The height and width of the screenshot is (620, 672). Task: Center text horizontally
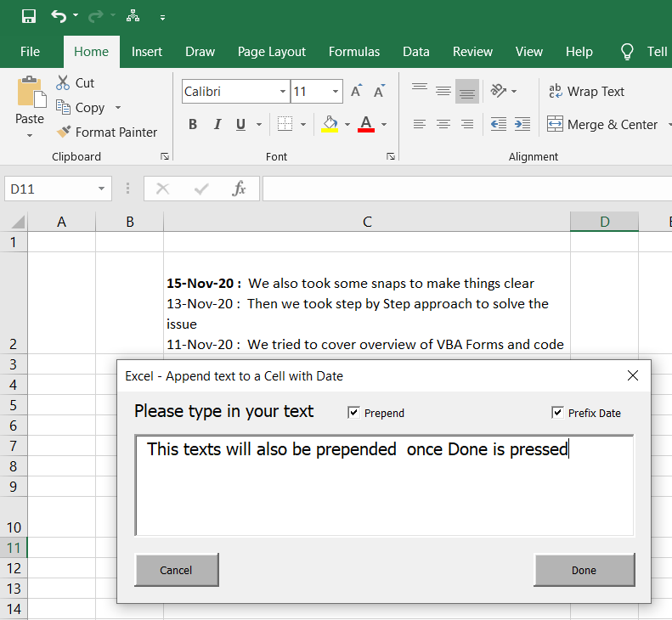click(x=443, y=125)
